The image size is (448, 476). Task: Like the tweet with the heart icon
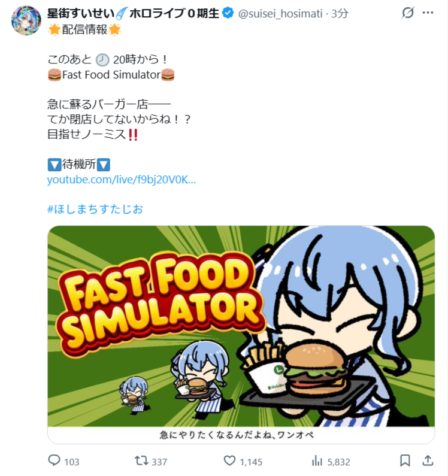(229, 461)
